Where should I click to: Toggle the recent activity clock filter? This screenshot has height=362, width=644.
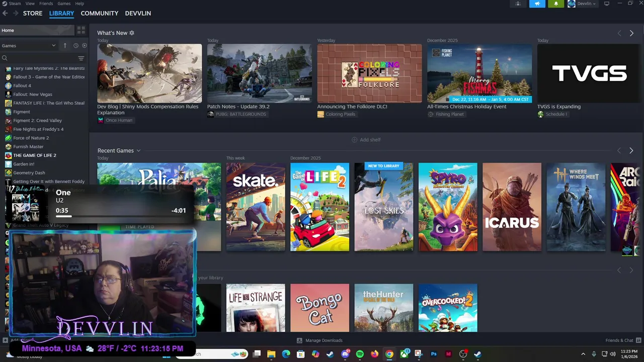(76, 45)
